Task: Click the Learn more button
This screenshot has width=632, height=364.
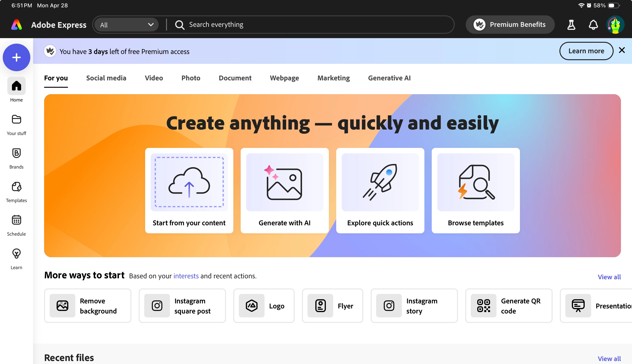Action: [x=586, y=51]
